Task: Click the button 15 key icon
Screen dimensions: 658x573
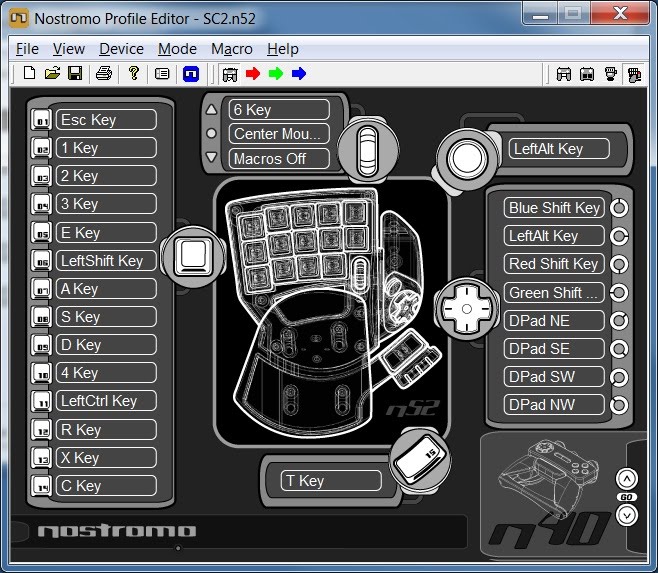Action: pos(420,458)
